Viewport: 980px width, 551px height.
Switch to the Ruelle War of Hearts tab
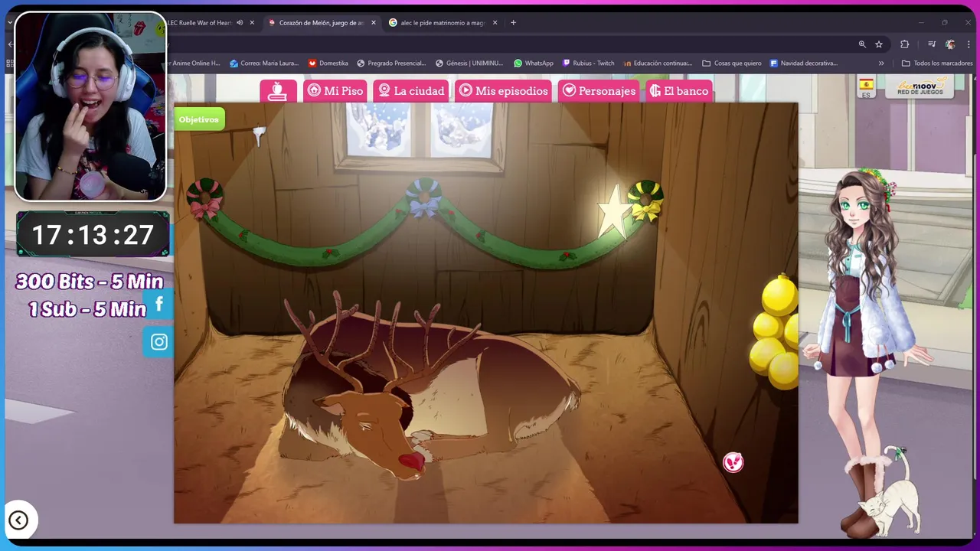199,23
